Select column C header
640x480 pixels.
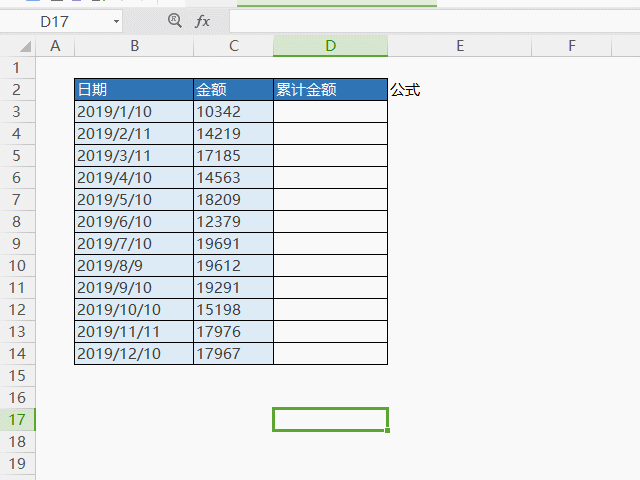pyautogui.click(x=233, y=46)
